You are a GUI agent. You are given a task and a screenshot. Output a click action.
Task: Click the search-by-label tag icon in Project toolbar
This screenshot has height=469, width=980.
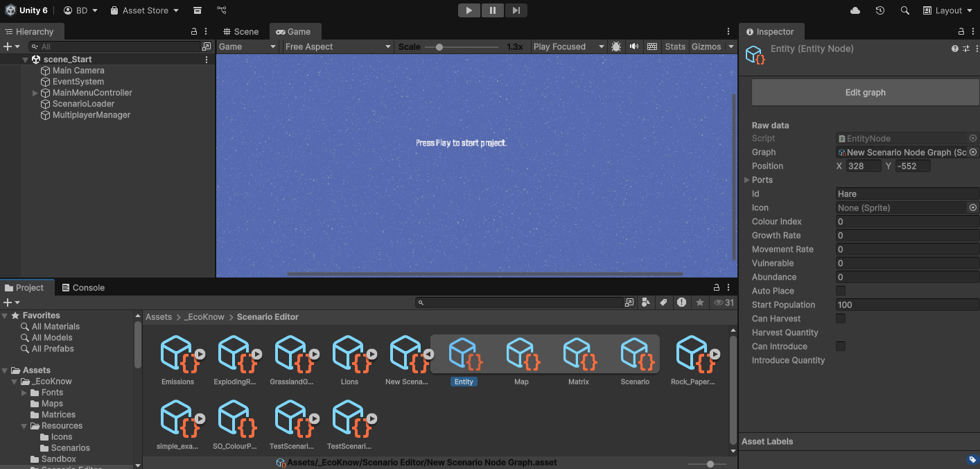[664, 302]
